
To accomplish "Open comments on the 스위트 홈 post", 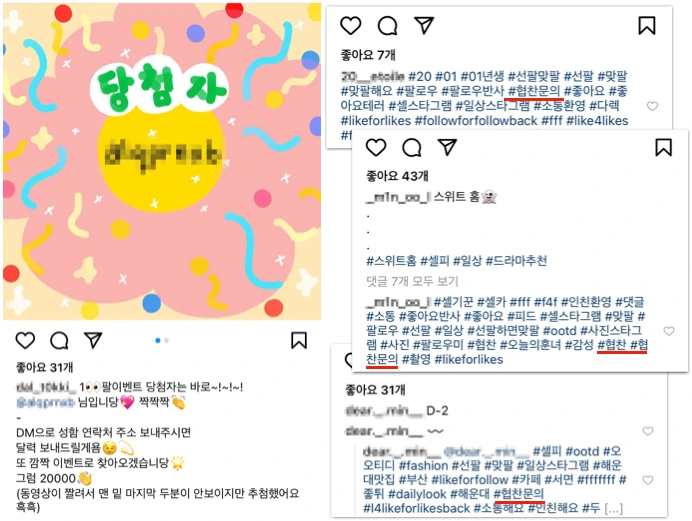I will point(412,147).
